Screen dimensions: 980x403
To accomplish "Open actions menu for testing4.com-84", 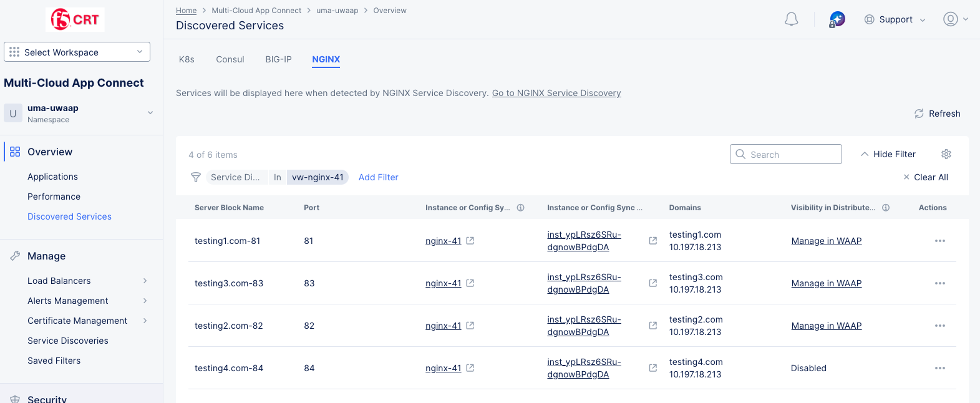I will (x=940, y=368).
